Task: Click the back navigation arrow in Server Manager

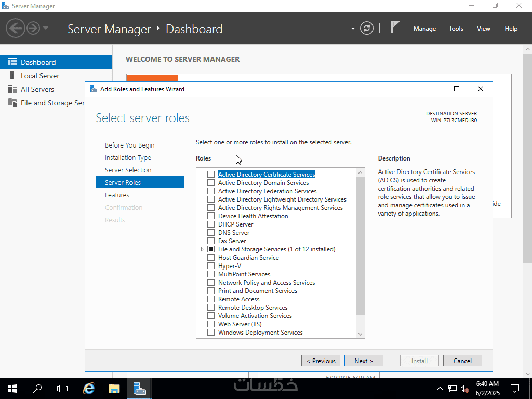Action: 16,28
